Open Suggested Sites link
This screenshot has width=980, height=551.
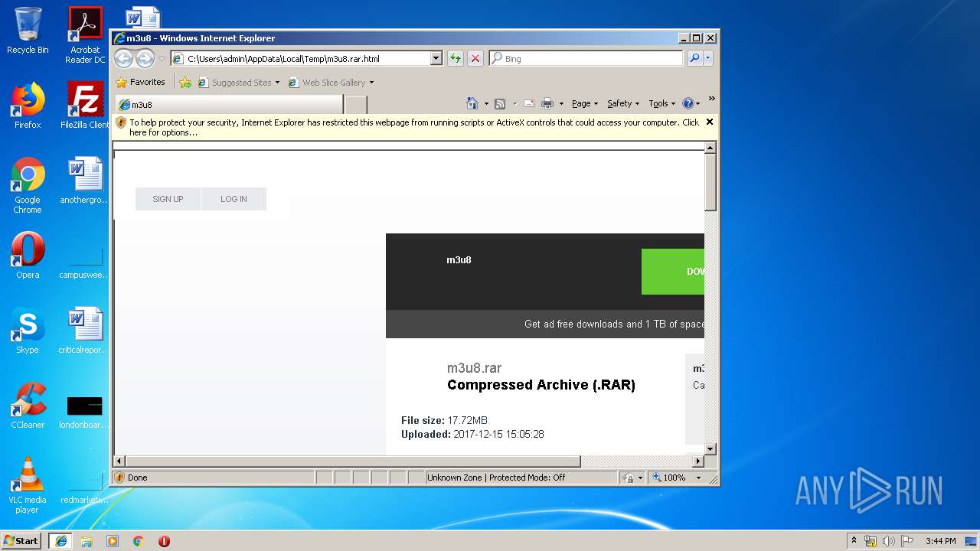[239, 83]
